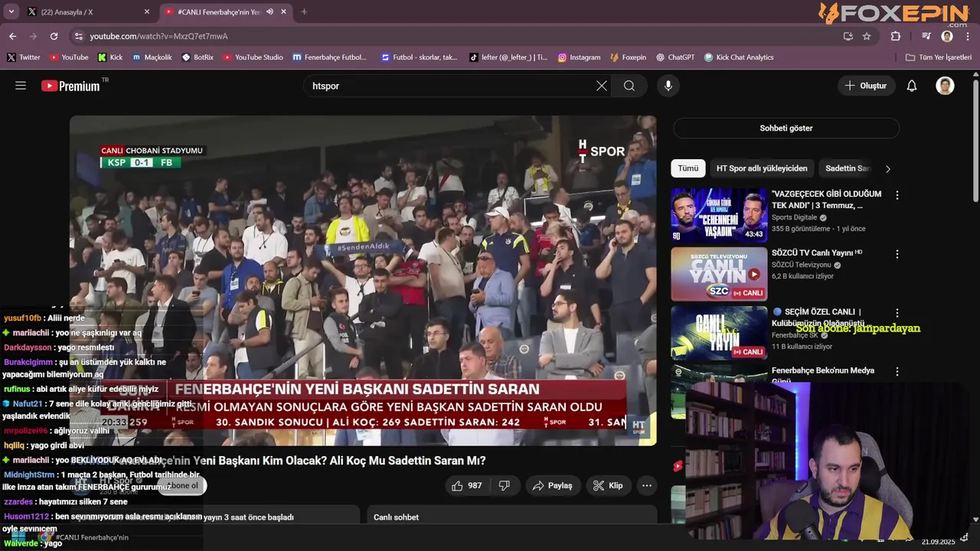980x551 pixels.
Task: Open the Instagram bookmark
Action: coord(579,57)
